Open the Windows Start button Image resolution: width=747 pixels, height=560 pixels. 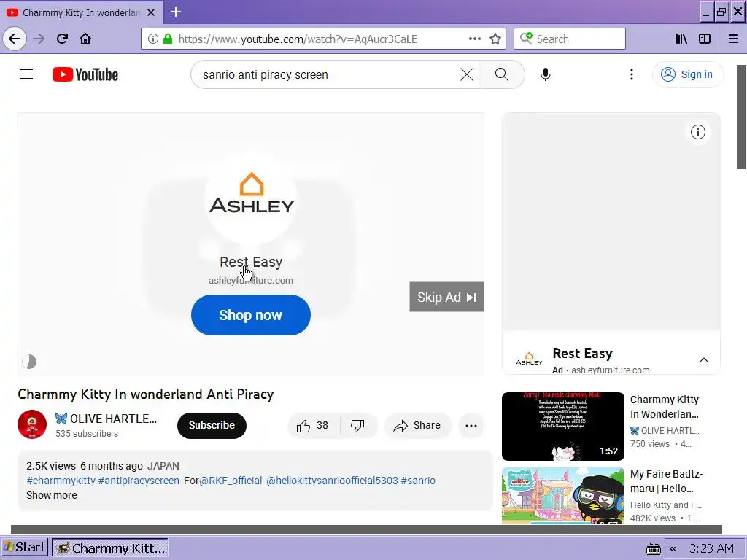point(24,547)
